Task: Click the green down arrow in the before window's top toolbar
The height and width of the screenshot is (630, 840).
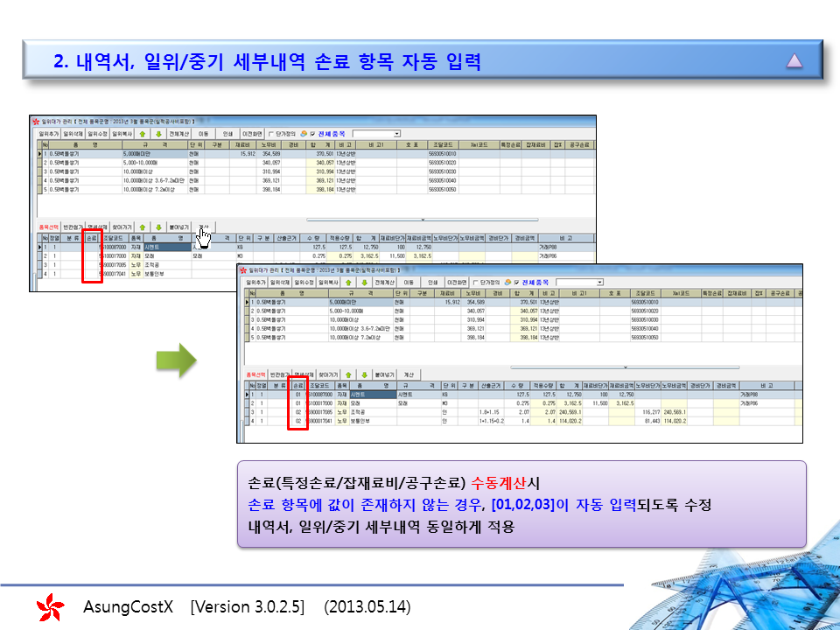Action: tap(158, 134)
